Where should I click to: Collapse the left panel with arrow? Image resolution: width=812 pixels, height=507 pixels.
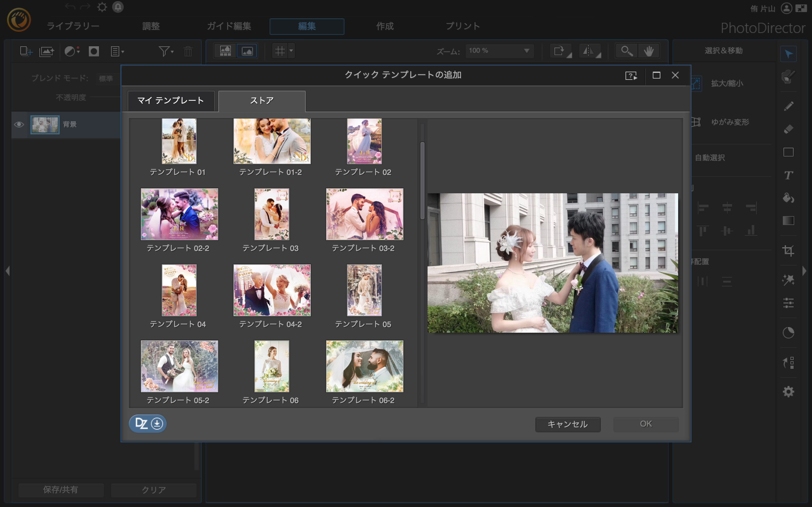click(7, 271)
